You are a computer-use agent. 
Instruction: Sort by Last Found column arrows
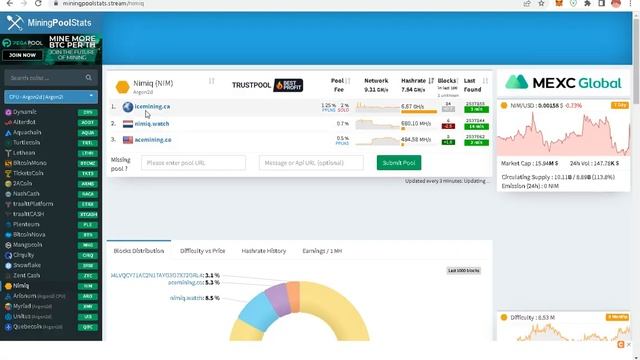tap(485, 81)
